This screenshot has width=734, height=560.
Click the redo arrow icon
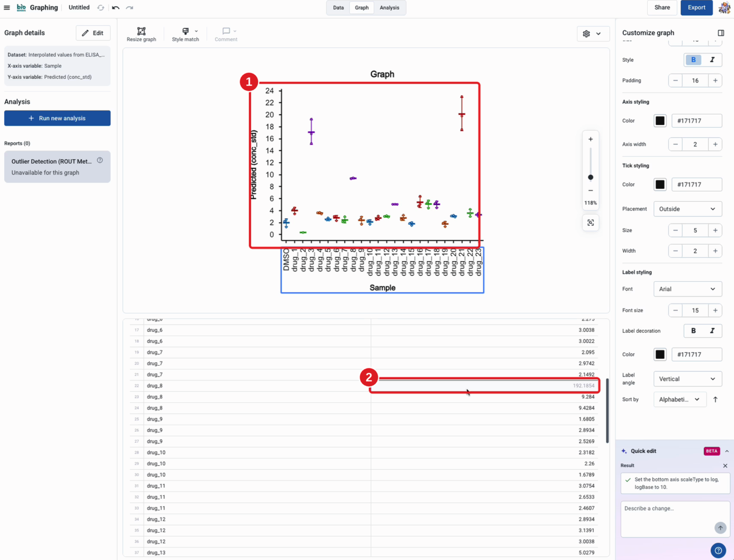[x=130, y=8]
